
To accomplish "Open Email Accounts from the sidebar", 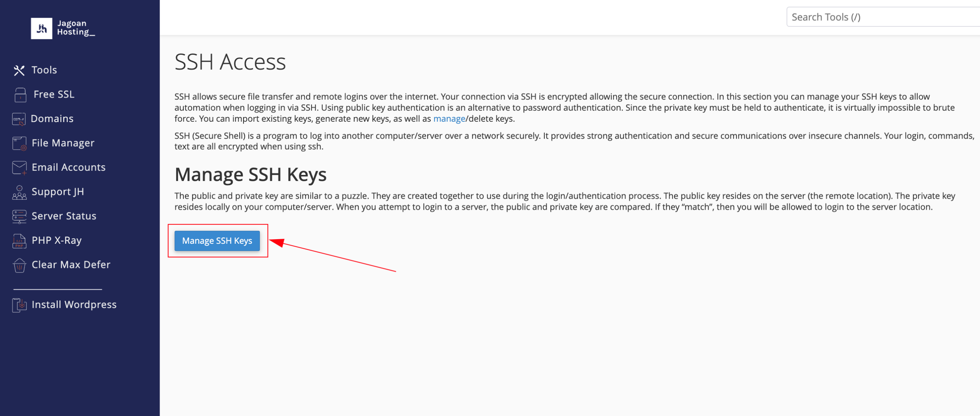I will point(69,167).
